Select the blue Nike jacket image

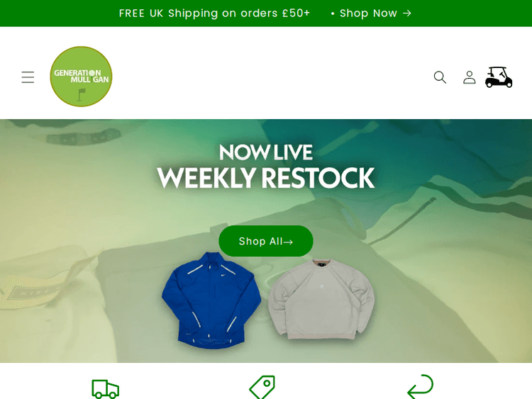click(x=211, y=300)
